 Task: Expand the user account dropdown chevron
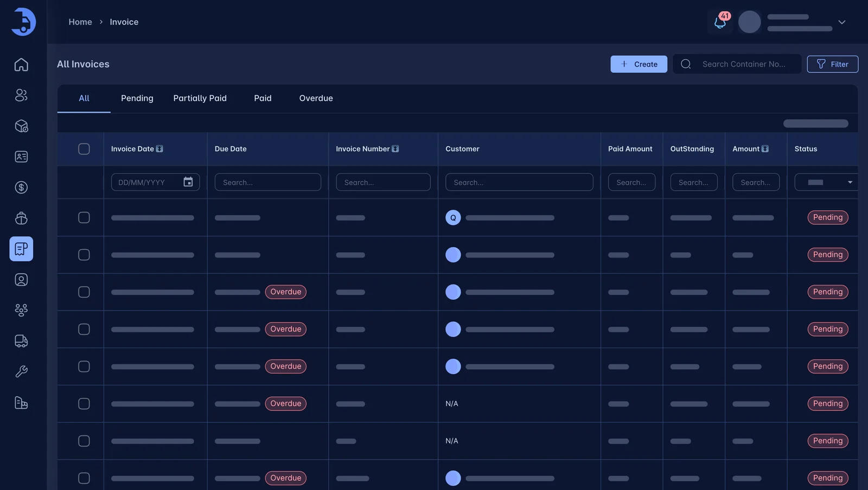point(842,22)
